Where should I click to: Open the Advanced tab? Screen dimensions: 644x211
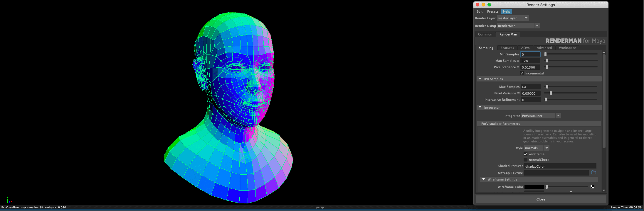click(x=544, y=48)
